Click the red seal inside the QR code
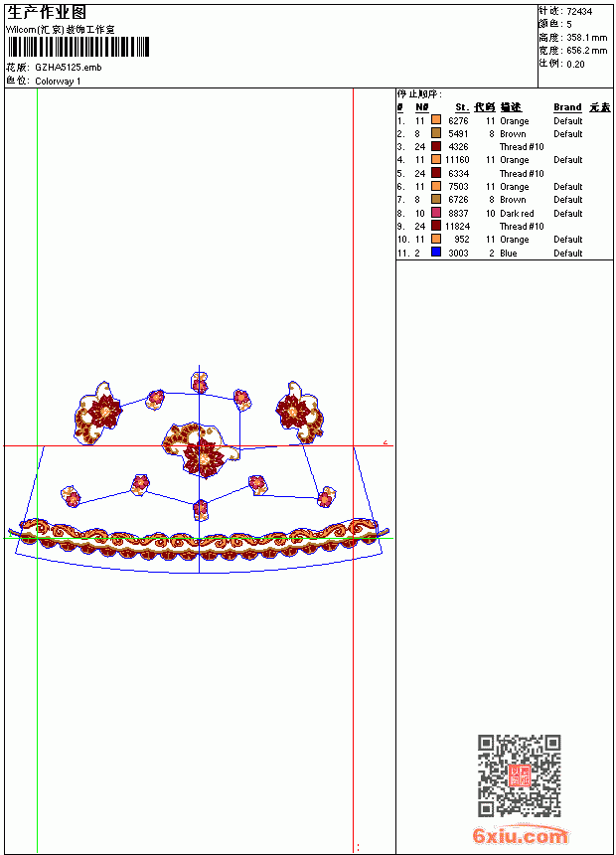 (520, 775)
